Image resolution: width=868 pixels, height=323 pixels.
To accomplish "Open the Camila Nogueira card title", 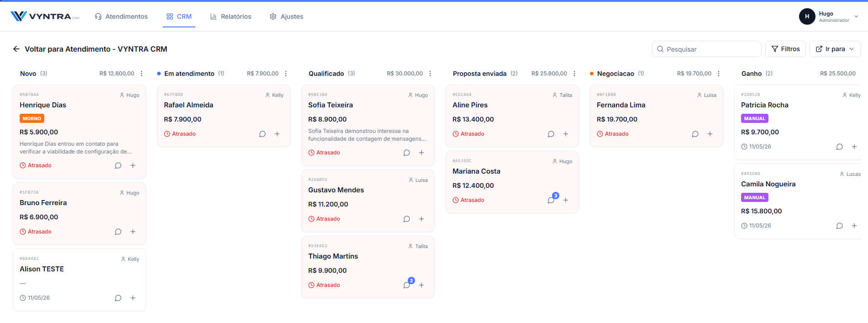I will (768, 184).
